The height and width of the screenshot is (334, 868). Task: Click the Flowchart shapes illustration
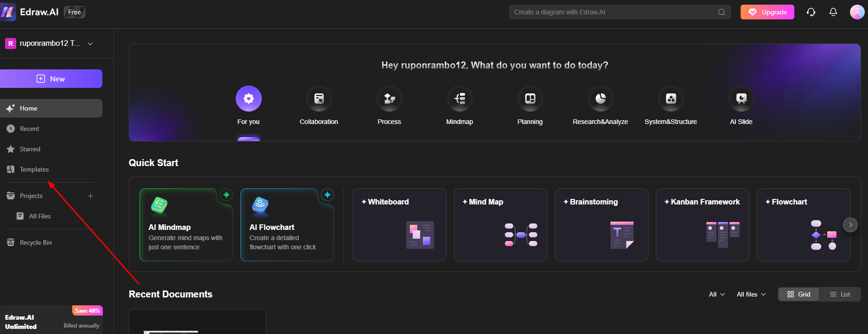tap(824, 235)
